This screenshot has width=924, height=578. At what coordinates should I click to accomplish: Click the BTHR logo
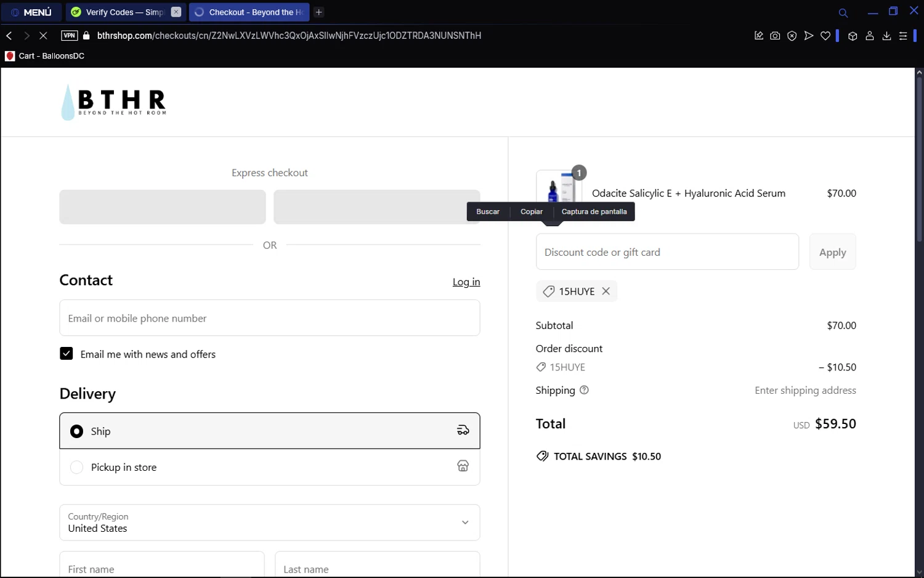click(x=114, y=102)
